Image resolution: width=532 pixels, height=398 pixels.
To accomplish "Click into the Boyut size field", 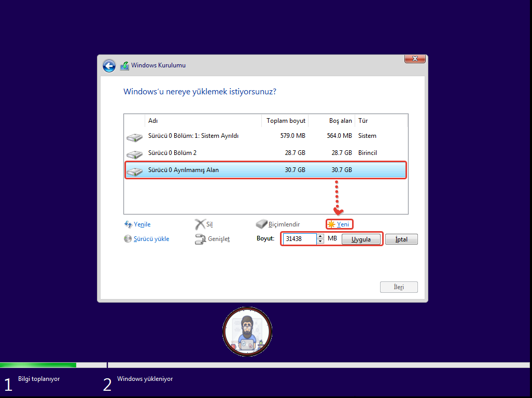I will [300, 239].
